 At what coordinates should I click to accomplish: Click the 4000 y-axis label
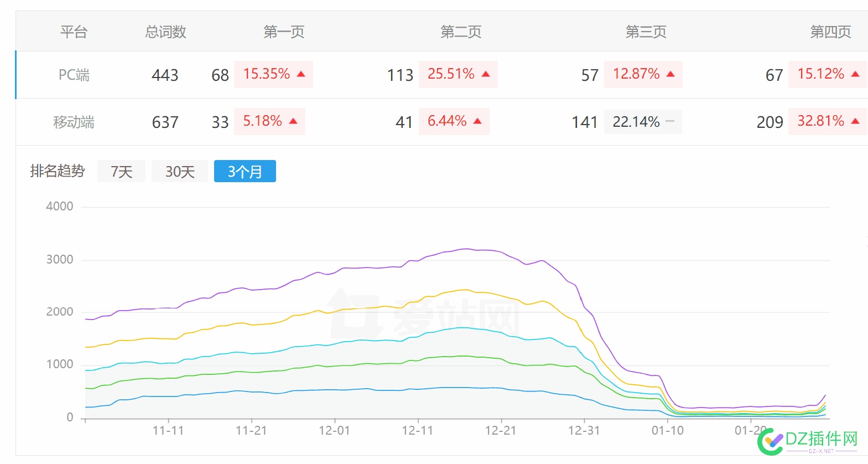pyautogui.click(x=60, y=207)
